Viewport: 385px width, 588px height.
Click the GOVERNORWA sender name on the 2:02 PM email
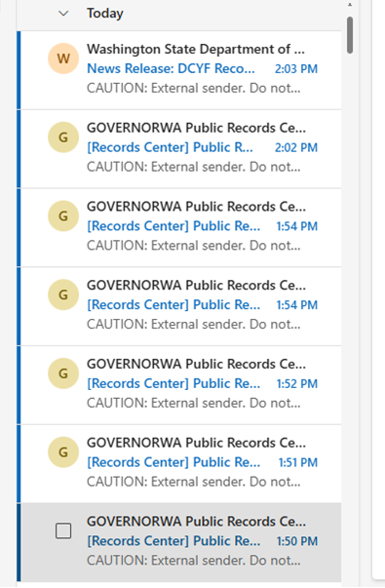pos(197,128)
